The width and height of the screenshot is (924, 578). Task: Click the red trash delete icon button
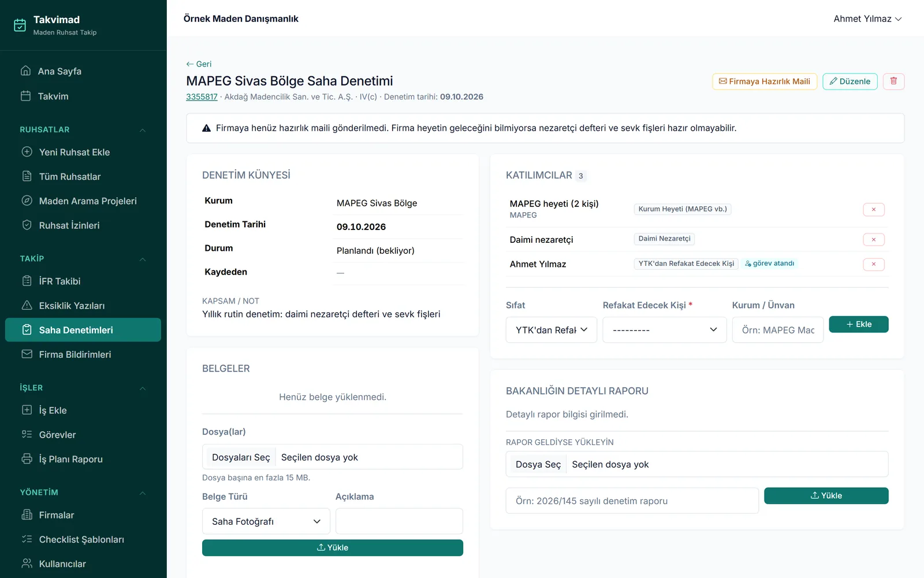(893, 81)
